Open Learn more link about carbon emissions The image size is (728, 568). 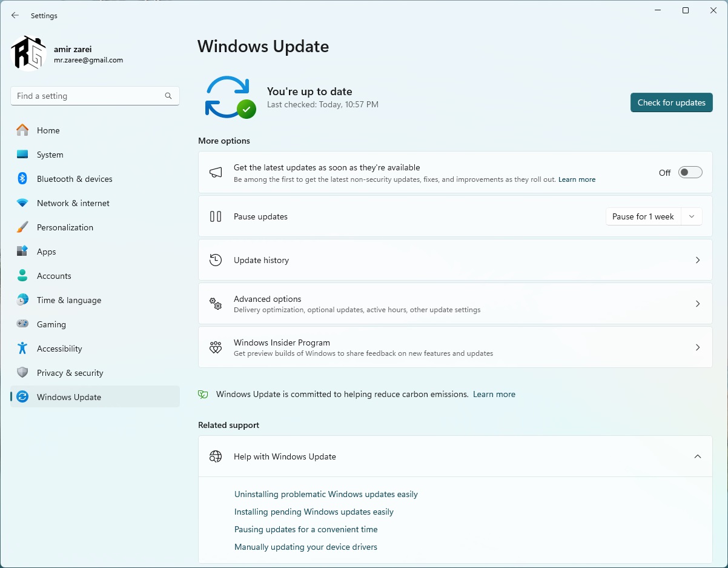coord(494,394)
